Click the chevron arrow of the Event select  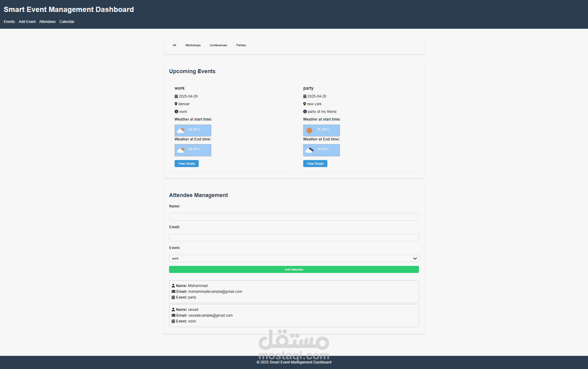pyautogui.click(x=415, y=259)
